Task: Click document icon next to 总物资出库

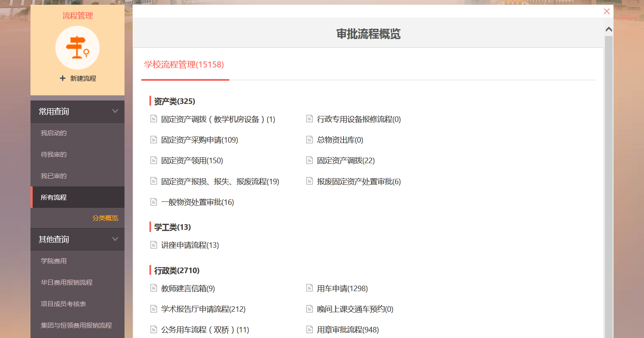Action: click(x=310, y=140)
